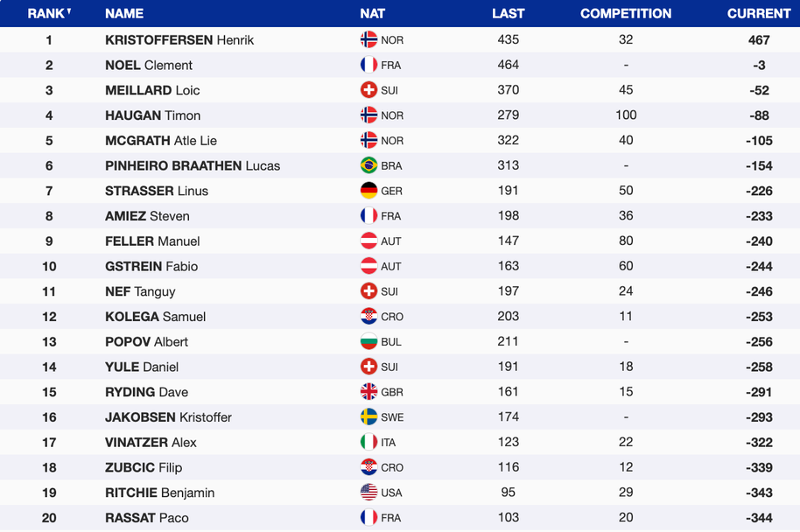Click the Sweden flag for Jakobsen

[368, 417]
